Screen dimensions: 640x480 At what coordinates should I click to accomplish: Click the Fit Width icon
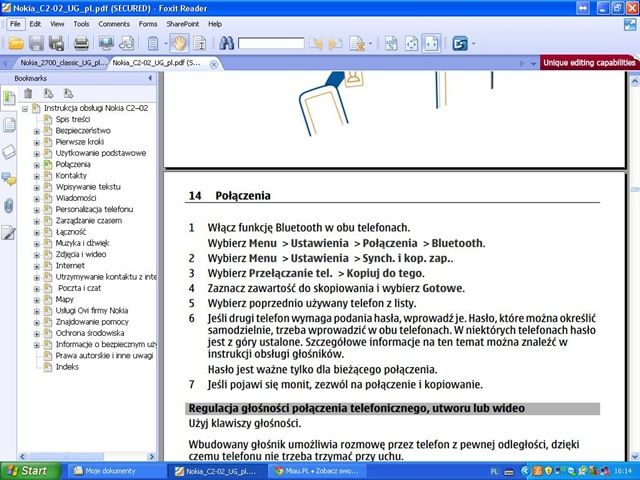pos(431,43)
